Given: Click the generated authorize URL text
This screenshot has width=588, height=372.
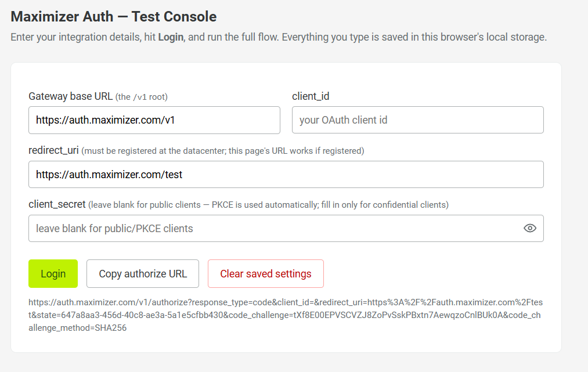Looking at the screenshot, I should [x=286, y=315].
